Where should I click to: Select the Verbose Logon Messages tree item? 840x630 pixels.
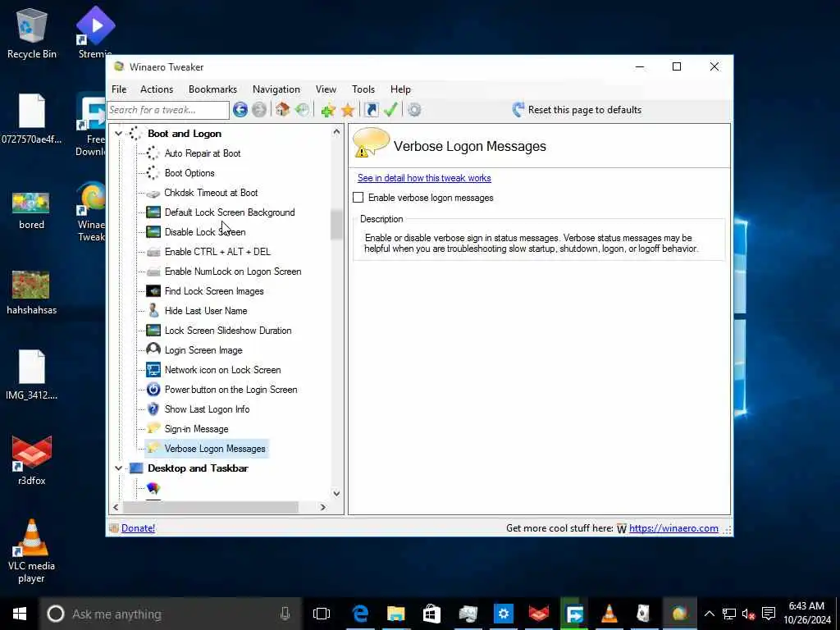click(215, 449)
